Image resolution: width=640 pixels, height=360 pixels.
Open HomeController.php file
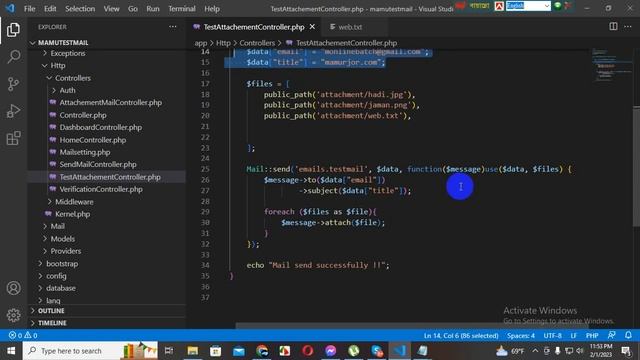93,140
